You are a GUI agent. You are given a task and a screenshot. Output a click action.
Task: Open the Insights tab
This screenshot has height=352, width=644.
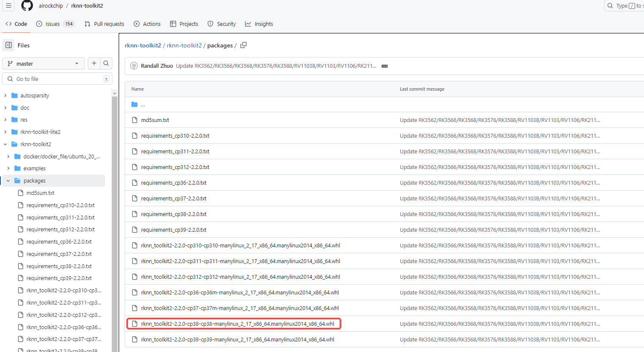[x=259, y=24]
